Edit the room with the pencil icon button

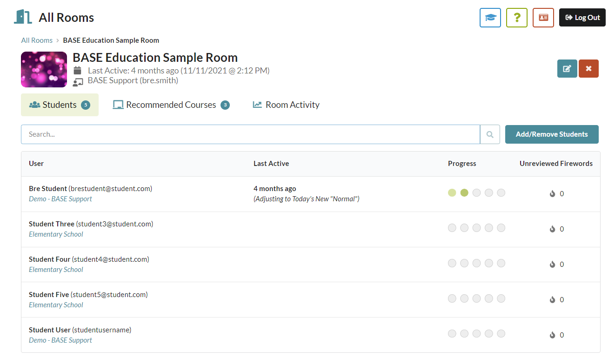tap(567, 68)
